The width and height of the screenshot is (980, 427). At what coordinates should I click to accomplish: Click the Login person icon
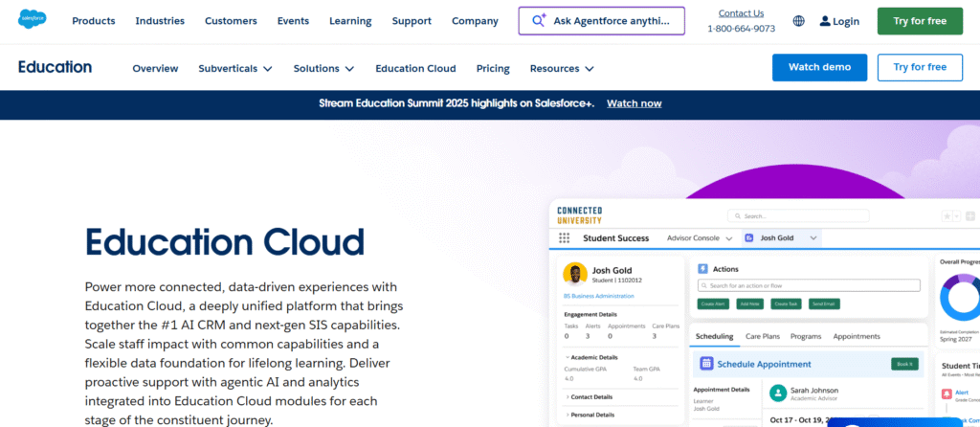click(823, 21)
